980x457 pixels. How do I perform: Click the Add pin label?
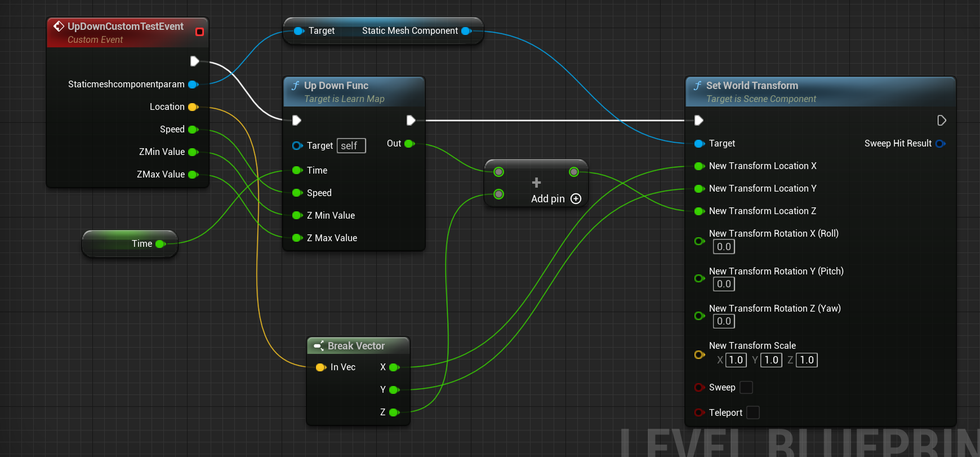coord(547,199)
